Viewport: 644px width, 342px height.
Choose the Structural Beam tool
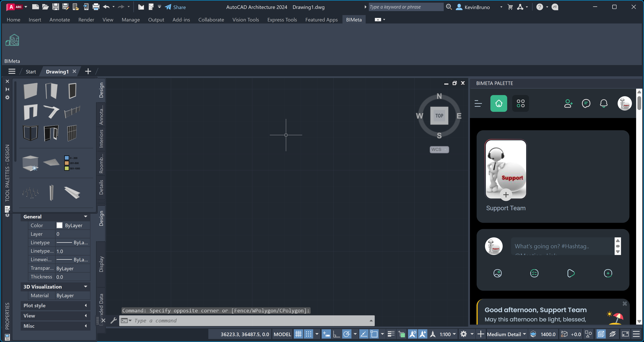point(72,193)
